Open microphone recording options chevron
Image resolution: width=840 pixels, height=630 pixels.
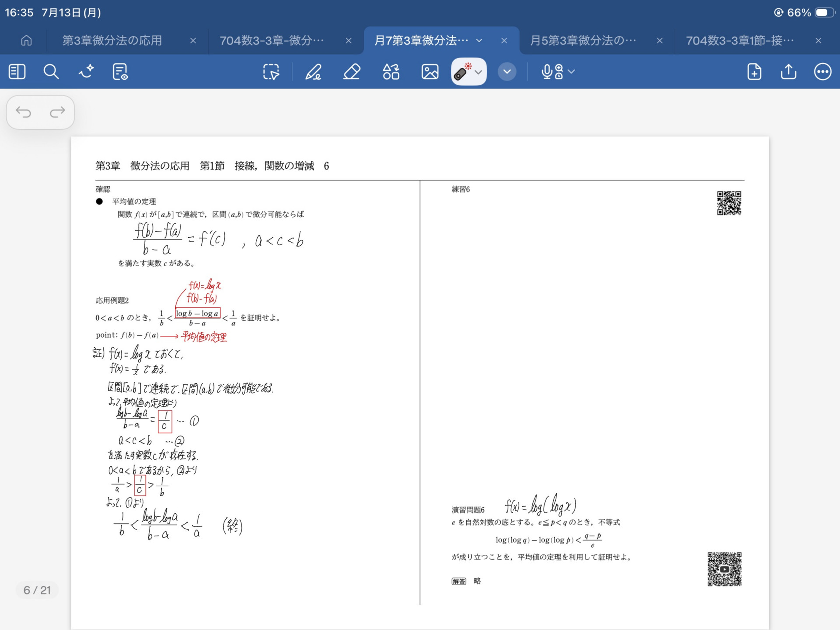[571, 71]
